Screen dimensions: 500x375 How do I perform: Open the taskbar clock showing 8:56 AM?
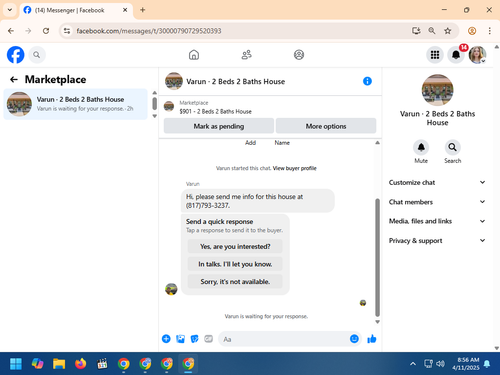tap(466, 364)
